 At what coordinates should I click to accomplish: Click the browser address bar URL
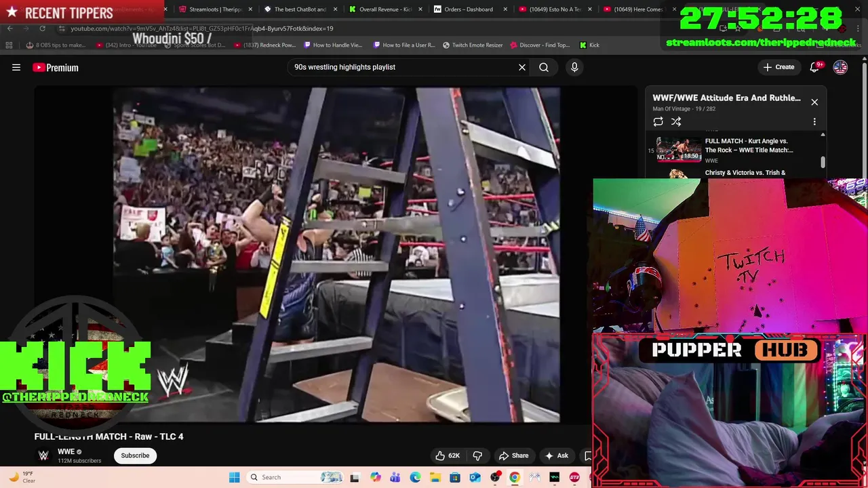pyautogui.click(x=202, y=28)
